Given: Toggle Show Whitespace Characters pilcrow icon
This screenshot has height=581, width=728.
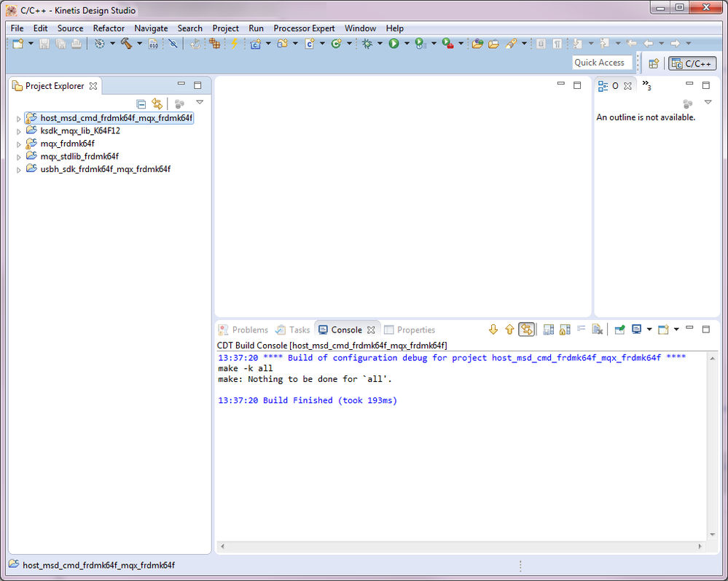Looking at the screenshot, I should pos(557,44).
